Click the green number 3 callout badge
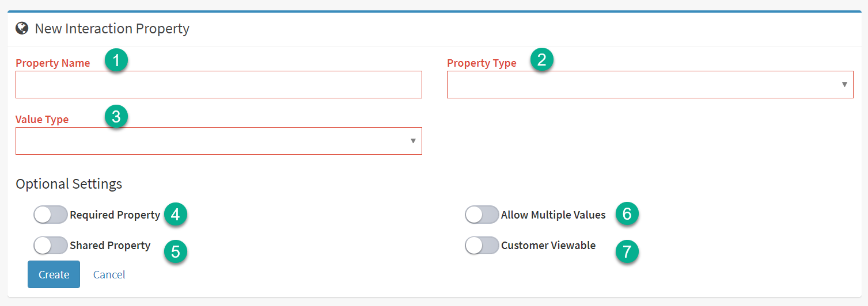 coord(116,117)
